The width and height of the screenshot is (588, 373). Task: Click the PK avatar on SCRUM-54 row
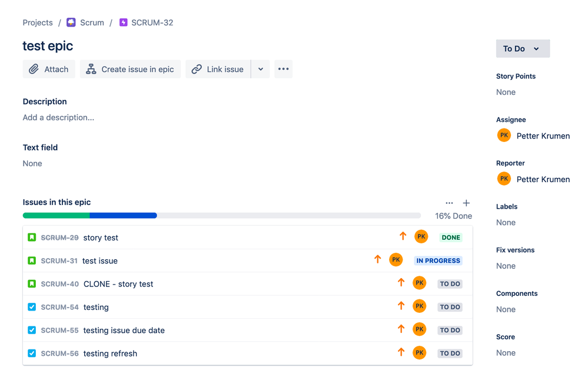(419, 306)
